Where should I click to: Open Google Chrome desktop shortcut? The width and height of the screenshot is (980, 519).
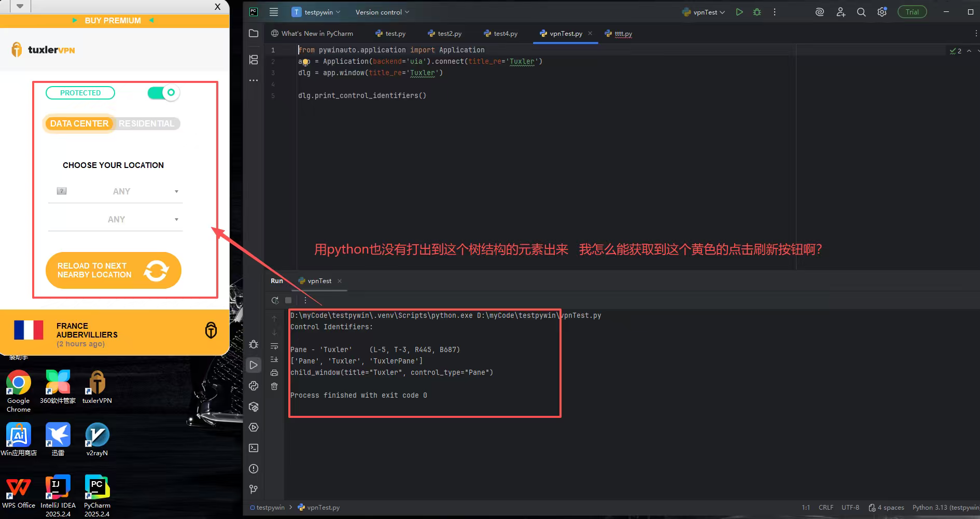[19, 391]
